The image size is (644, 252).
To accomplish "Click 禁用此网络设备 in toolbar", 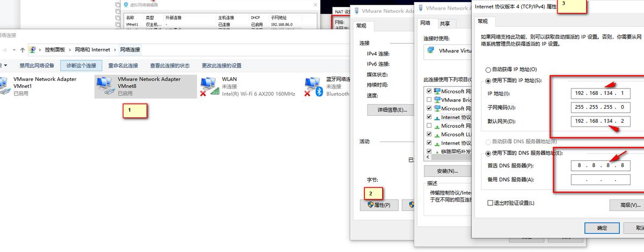I will click(x=37, y=65).
